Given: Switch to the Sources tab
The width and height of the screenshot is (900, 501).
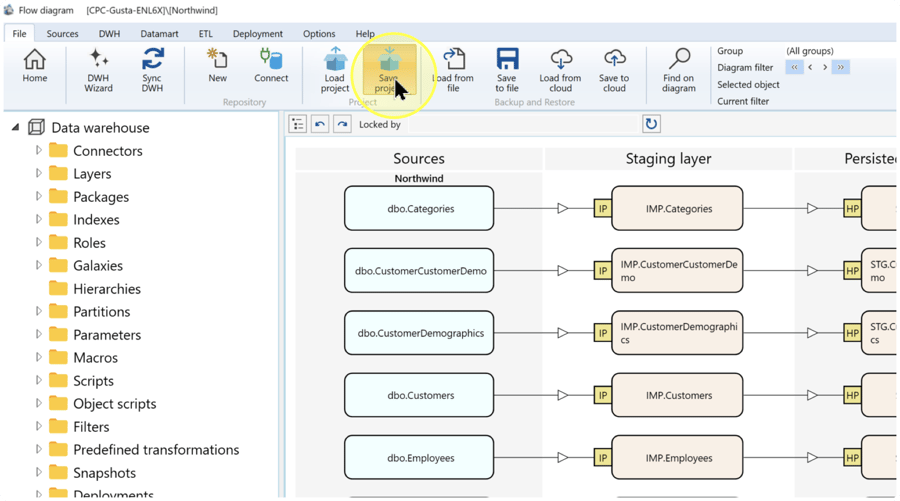Looking at the screenshot, I should pyautogui.click(x=63, y=33).
